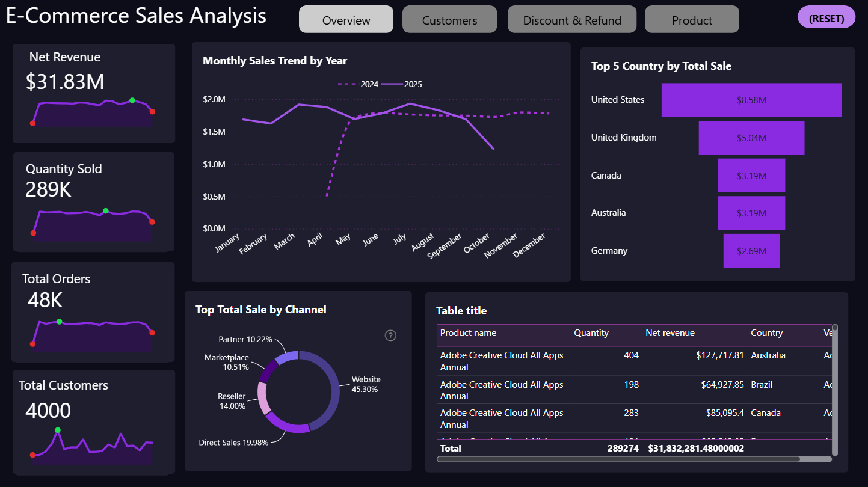Click the 2024 legend entry
Screen dimensions: 868x487
tap(359, 84)
